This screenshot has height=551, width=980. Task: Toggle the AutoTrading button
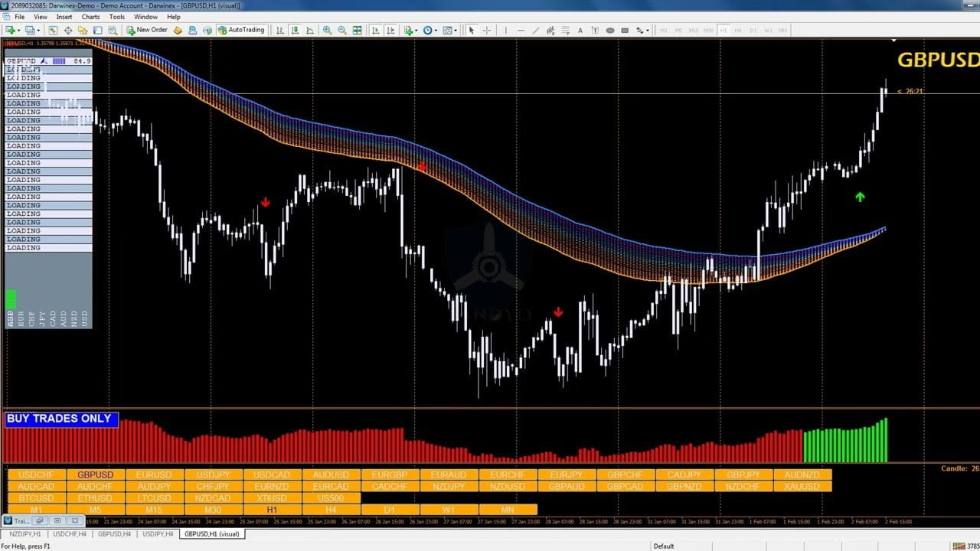coord(241,30)
